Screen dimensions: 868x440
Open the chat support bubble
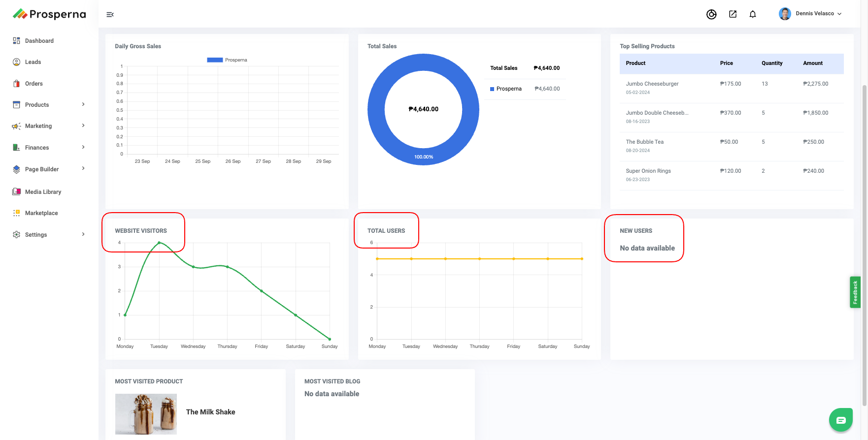840,420
